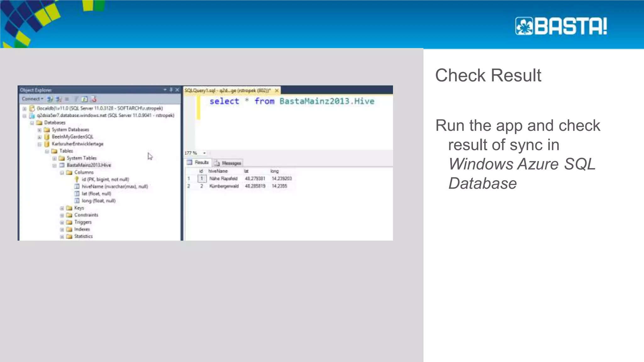
Task: Collapse the Columns node
Action: pos(62,173)
